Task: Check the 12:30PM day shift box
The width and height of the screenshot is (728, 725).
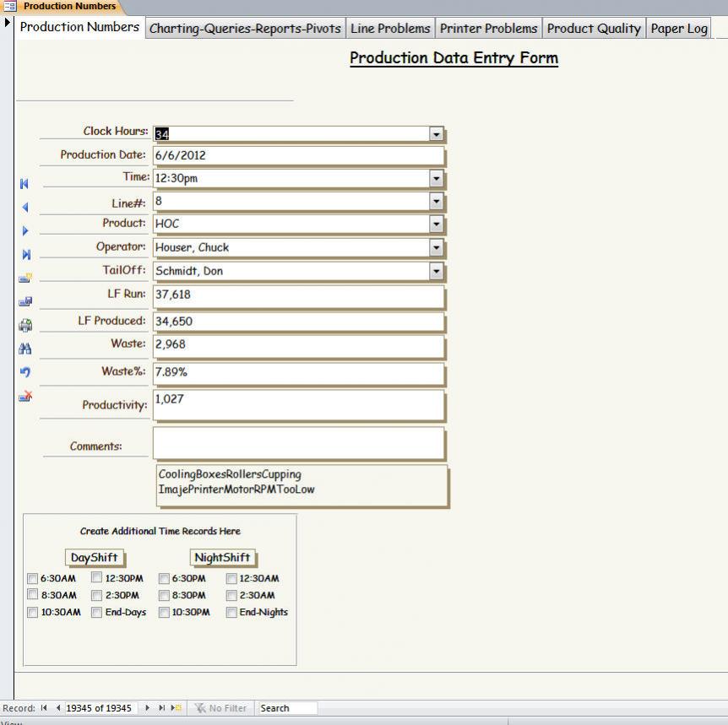Action: click(x=96, y=577)
